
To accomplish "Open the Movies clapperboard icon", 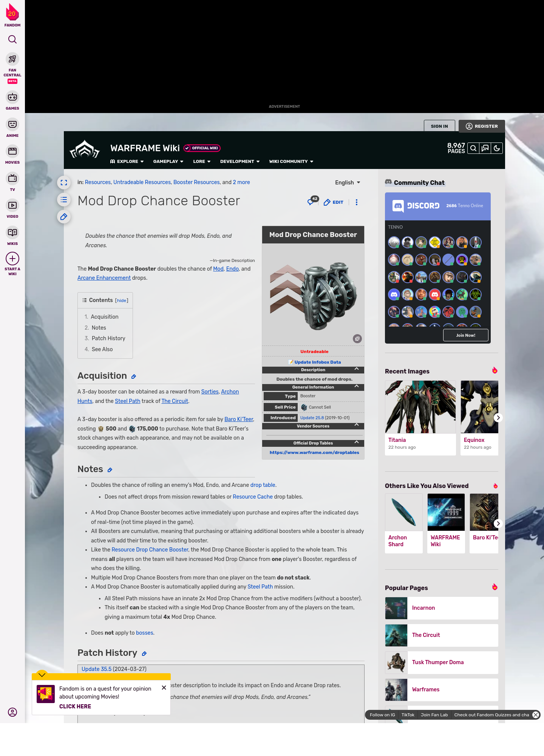I will 12,151.
